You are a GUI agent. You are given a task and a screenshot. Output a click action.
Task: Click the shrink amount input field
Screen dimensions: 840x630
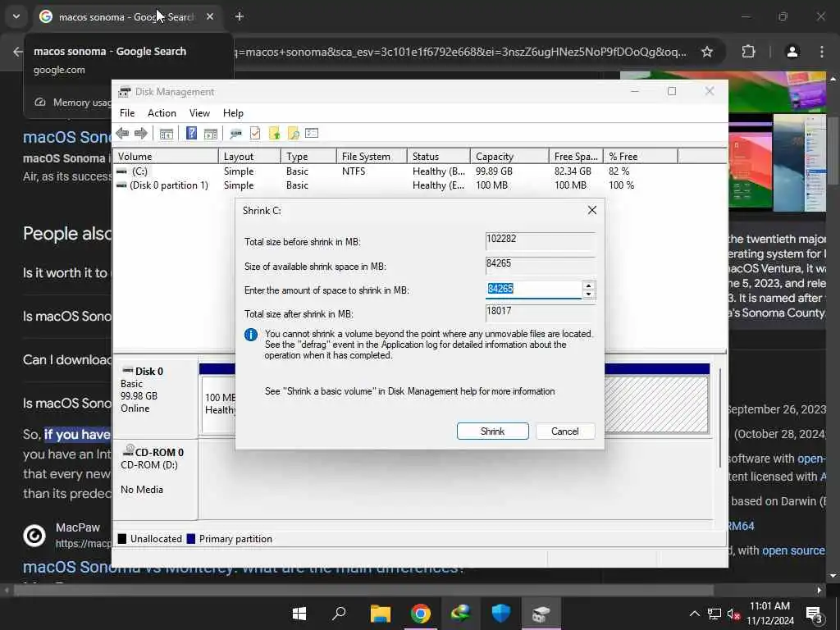click(533, 290)
